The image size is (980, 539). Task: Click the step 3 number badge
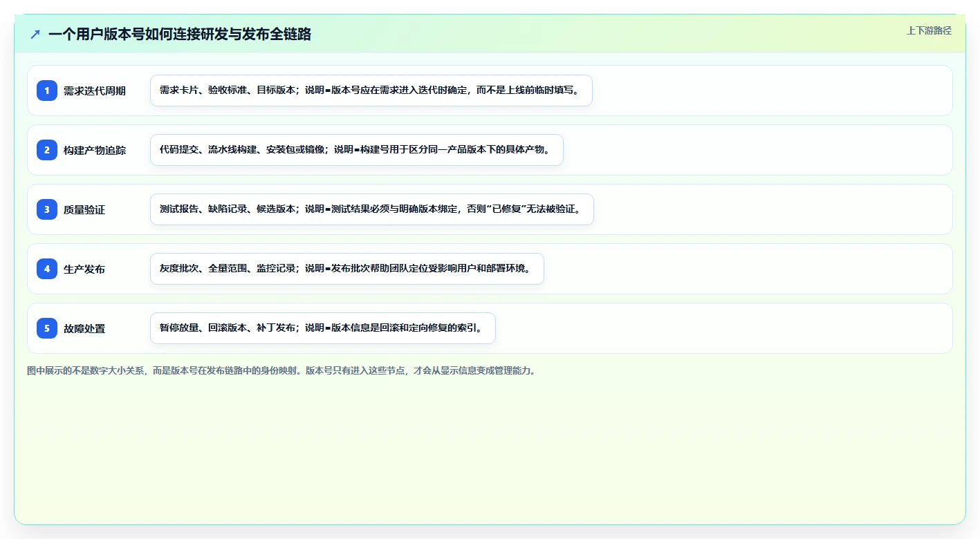pos(47,209)
